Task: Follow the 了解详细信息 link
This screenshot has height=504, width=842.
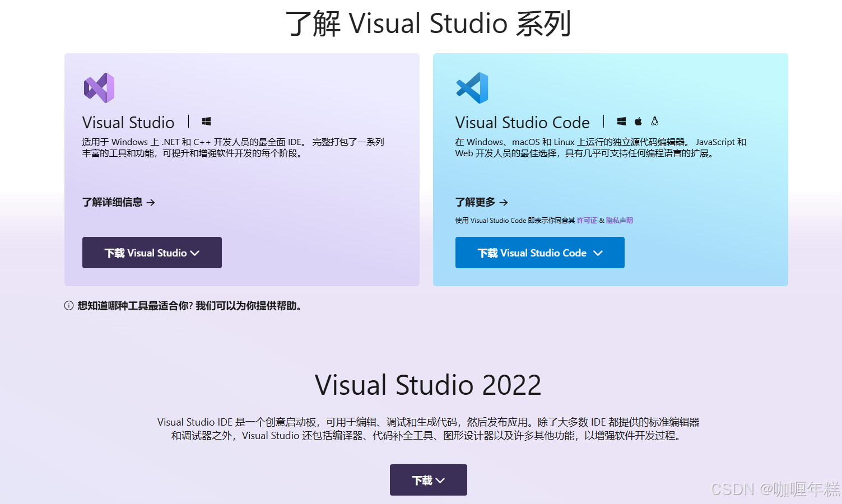Action: (x=118, y=202)
